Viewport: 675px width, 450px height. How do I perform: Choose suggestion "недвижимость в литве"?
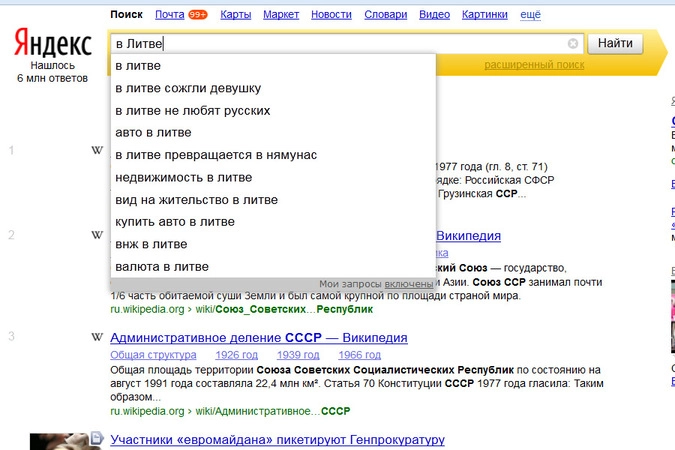183,177
